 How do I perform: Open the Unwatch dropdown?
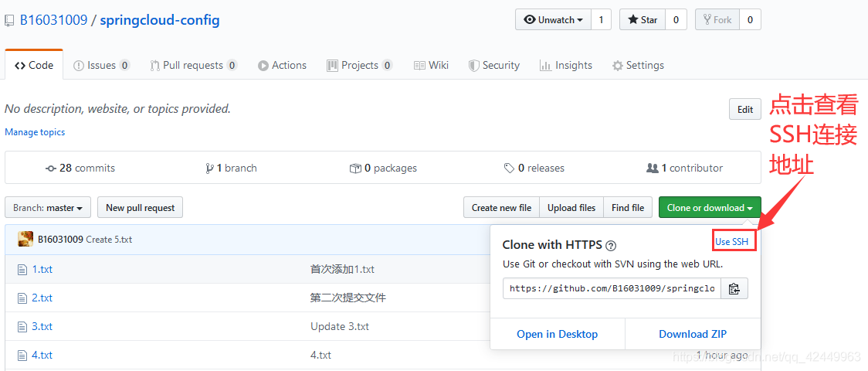553,20
